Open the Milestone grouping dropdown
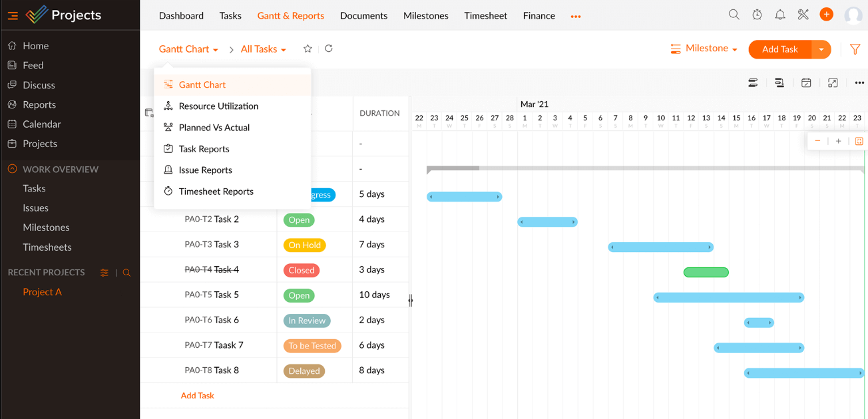 click(704, 49)
